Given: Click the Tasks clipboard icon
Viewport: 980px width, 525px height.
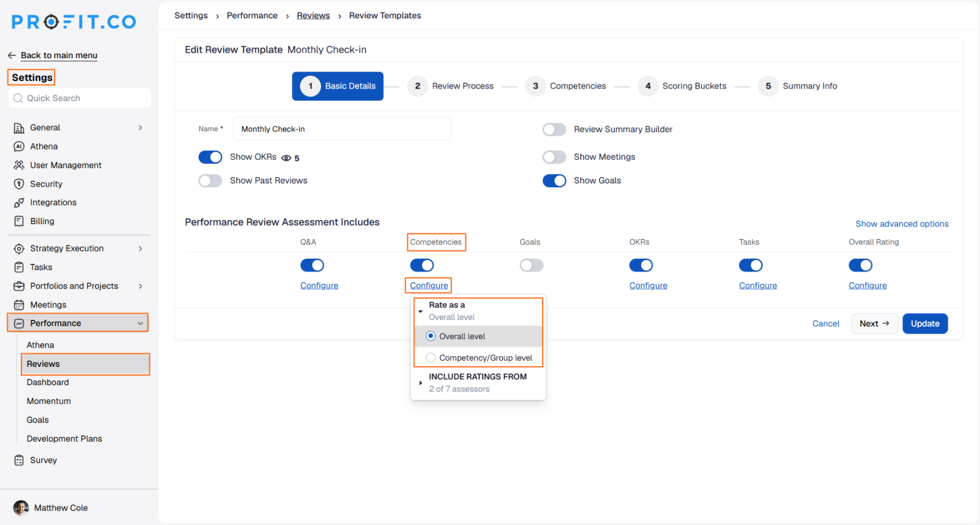Looking at the screenshot, I should pyautogui.click(x=19, y=267).
